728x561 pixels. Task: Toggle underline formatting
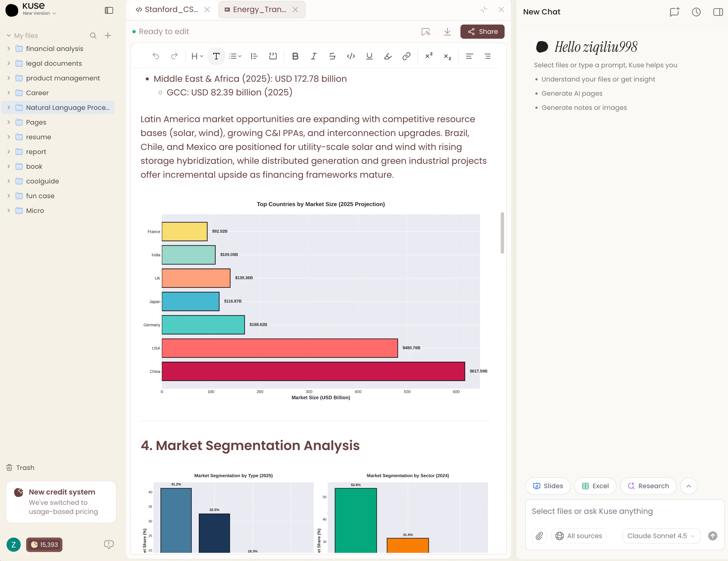click(x=369, y=56)
